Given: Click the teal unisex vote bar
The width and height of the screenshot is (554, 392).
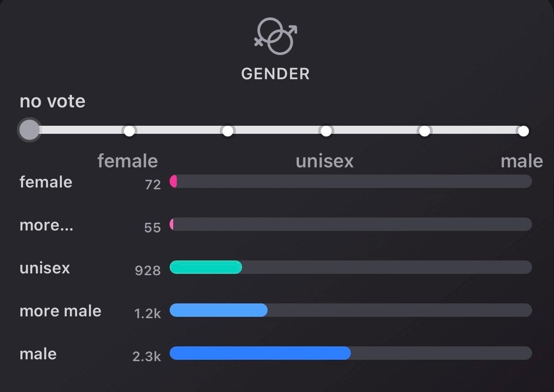Looking at the screenshot, I should click(x=206, y=268).
